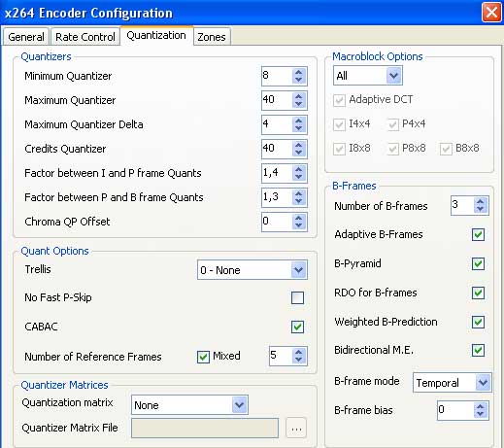Lower I and P frame Quants factor
Viewport: 504px width, 448px height.
click(298, 177)
